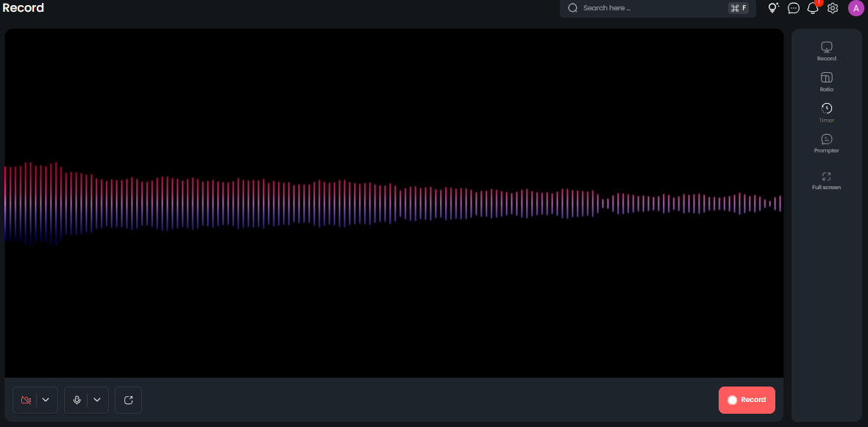
Task: Start recording with the red Record button
Action: (x=747, y=400)
